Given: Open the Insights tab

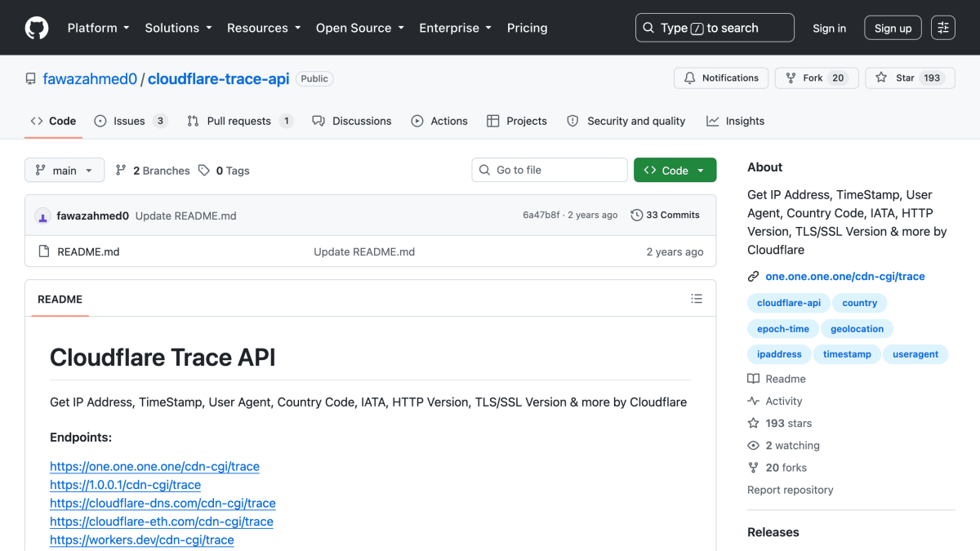Looking at the screenshot, I should (x=736, y=121).
